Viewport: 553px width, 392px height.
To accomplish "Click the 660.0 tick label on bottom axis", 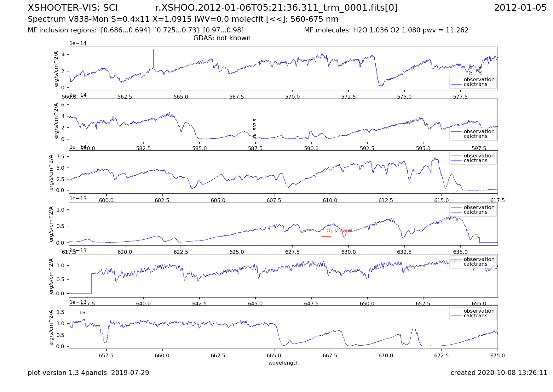I will (162, 355).
